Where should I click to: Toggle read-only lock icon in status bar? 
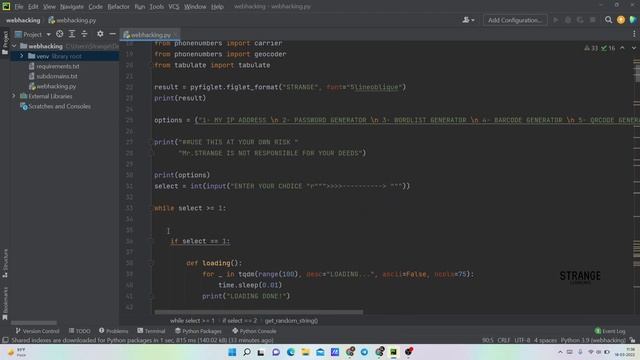click(x=632, y=340)
